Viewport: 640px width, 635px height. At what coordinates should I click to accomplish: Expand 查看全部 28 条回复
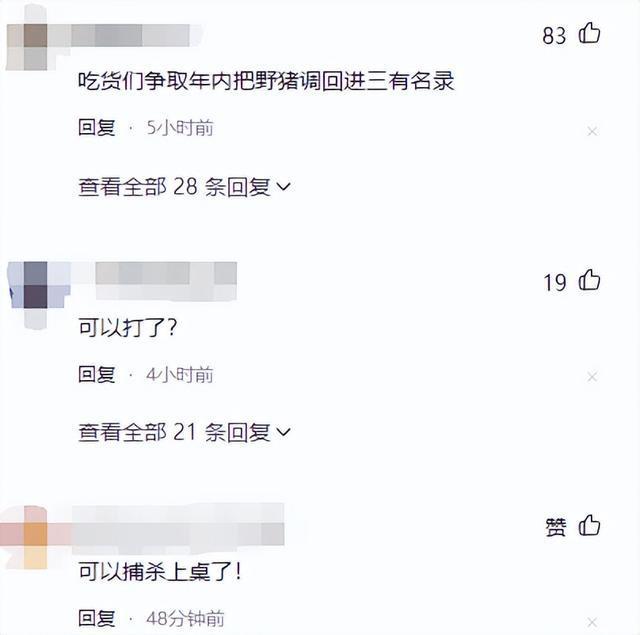point(184,187)
